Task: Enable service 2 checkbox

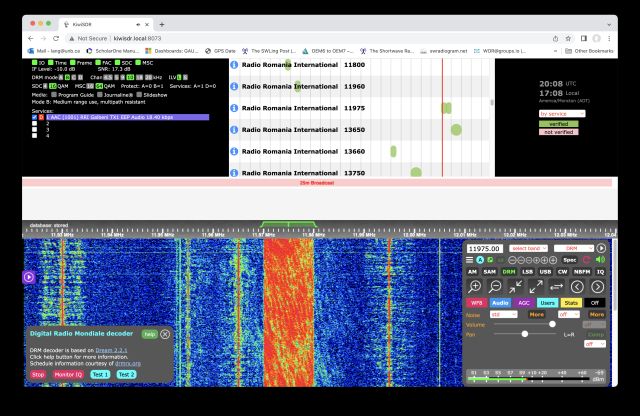Action: [34, 123]
